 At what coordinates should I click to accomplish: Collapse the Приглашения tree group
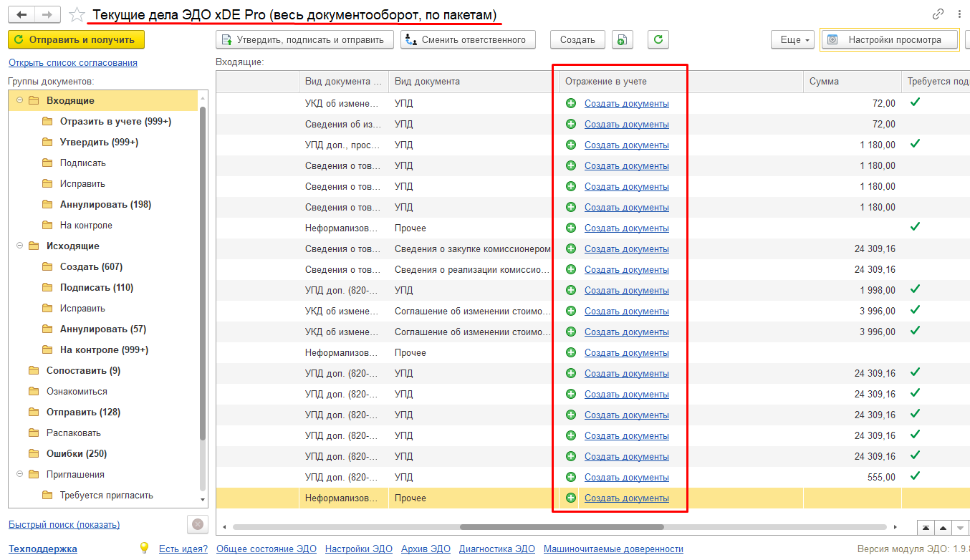pos(19,475)
